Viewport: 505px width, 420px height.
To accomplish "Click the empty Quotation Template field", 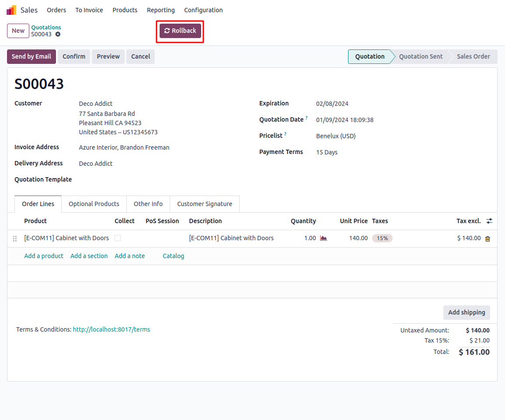I will click(x=162, y=179).
